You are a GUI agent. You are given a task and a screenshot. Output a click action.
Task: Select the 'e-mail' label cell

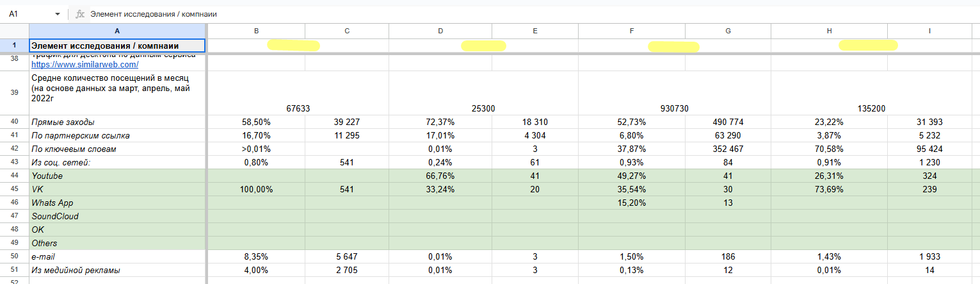point(117,256)
